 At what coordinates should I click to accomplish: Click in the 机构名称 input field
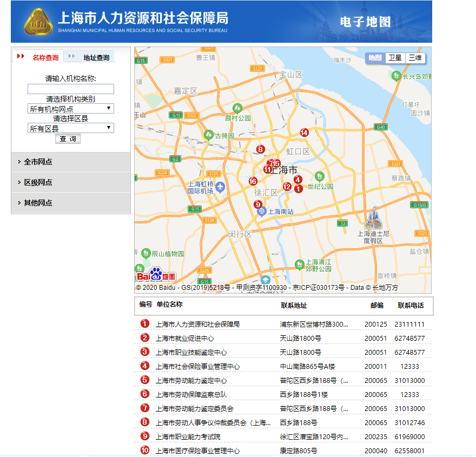pyautogui.click(x=71, y=89)
